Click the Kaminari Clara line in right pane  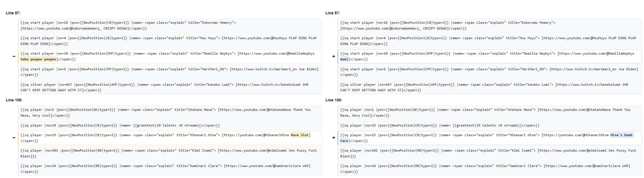[x=489, y=169]
